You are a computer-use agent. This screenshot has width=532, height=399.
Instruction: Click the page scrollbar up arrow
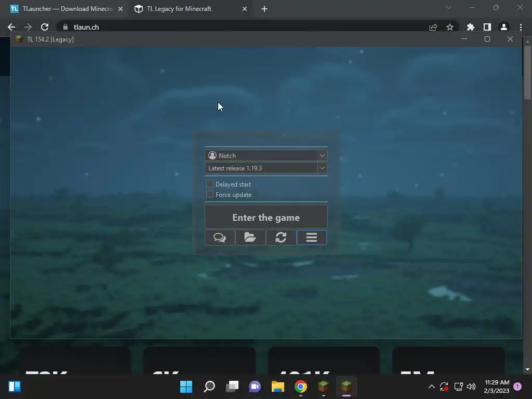coord(527,42)
